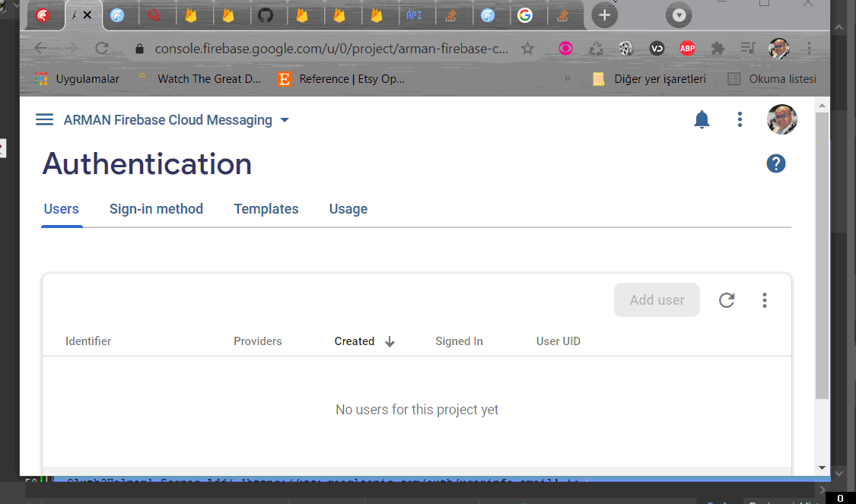Open the Okuma listesi reading list

point(772,78)
